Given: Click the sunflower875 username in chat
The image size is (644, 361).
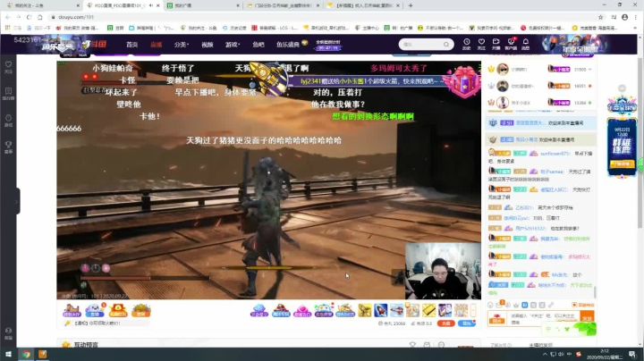Looking at the screenshot, I should [555, 154].
